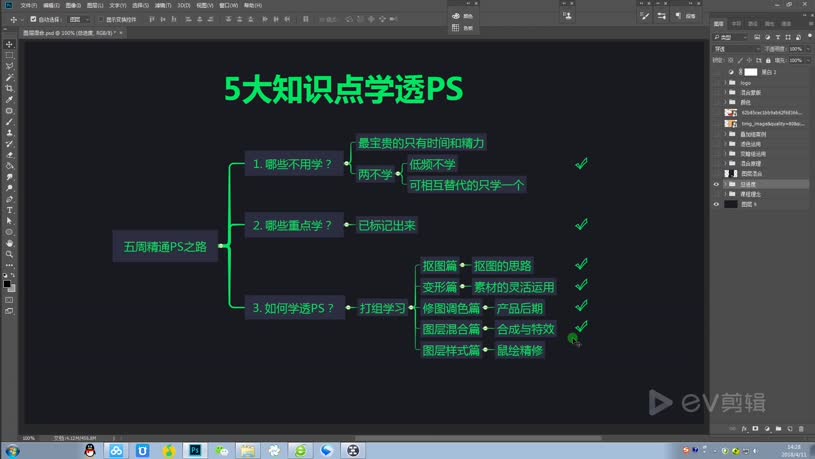Image resolution: width=815 pixels, height=459 pixels.
Task: Hide the highlighted group layer's eye
Action: [716, 184]
